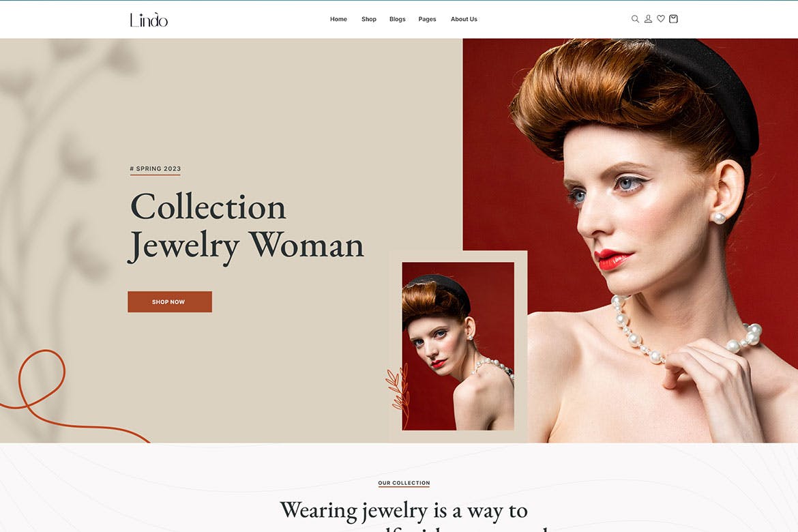View the wishlist heart icon
This screenshot has width=798, height=532.
click(x=661, y=19)
